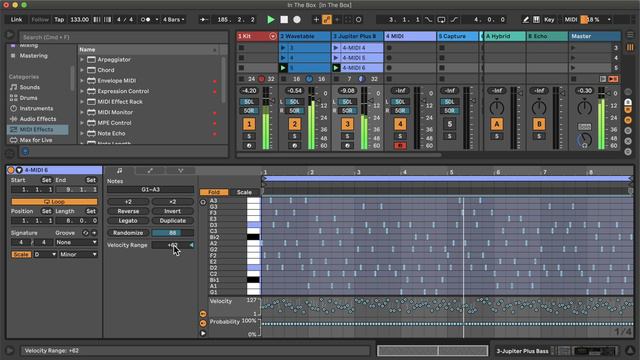This screenshot has height=360, width=640.
Task: Click the tempo field 133.00
Action: point(79,19)
